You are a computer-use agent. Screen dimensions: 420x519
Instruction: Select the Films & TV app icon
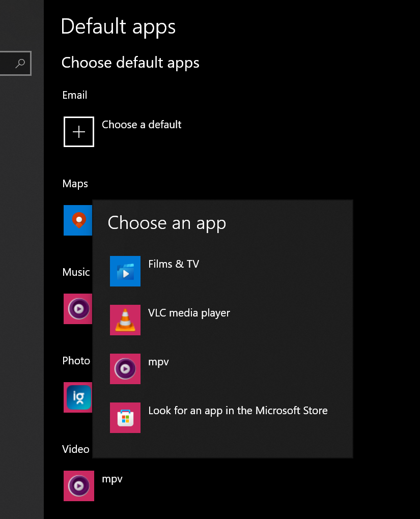125,271
